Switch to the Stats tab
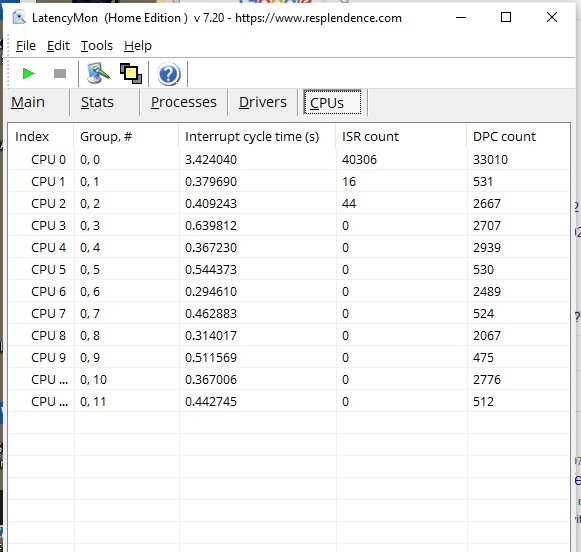581x552 pixels. click(97, 102)
